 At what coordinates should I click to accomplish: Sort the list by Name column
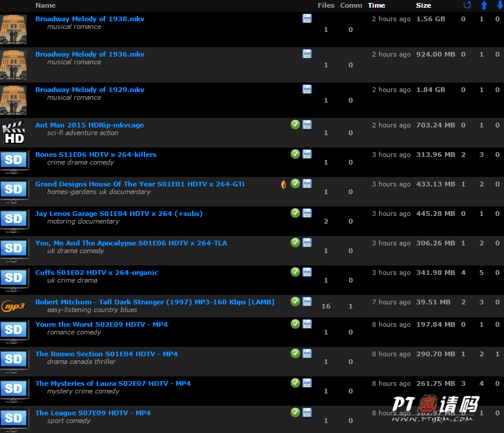[45, 5]
